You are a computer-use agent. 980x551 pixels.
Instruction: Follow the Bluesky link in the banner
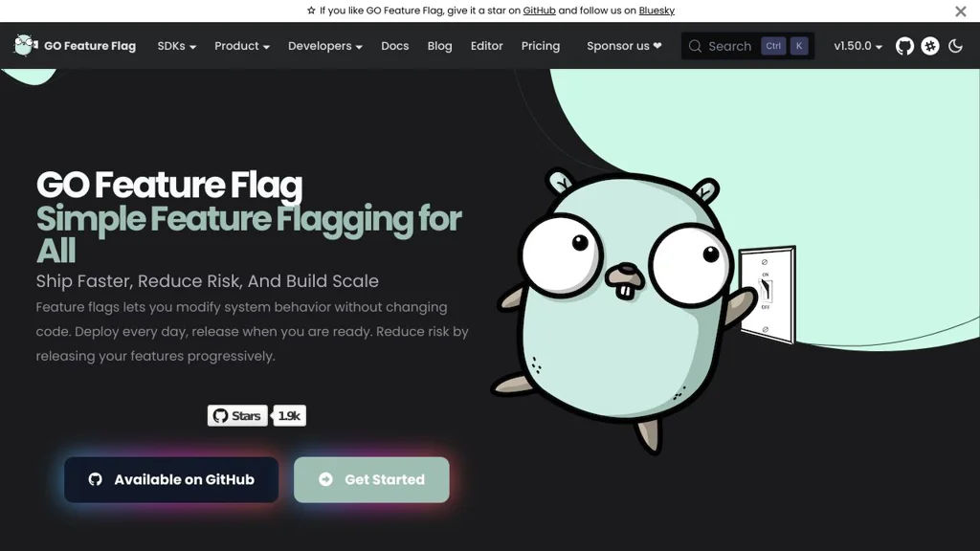[x=657, y=11]
